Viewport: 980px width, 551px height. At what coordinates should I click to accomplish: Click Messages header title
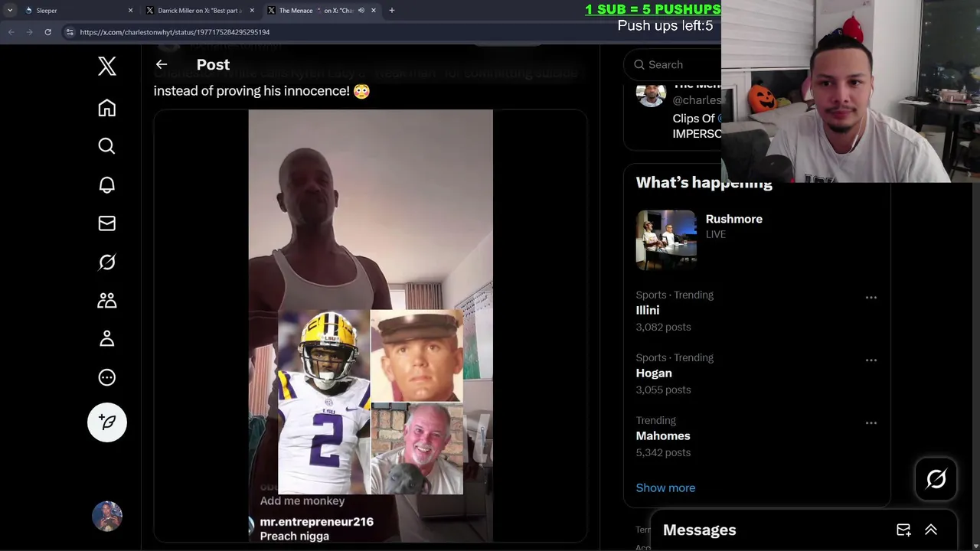click(x=699, y=530)
